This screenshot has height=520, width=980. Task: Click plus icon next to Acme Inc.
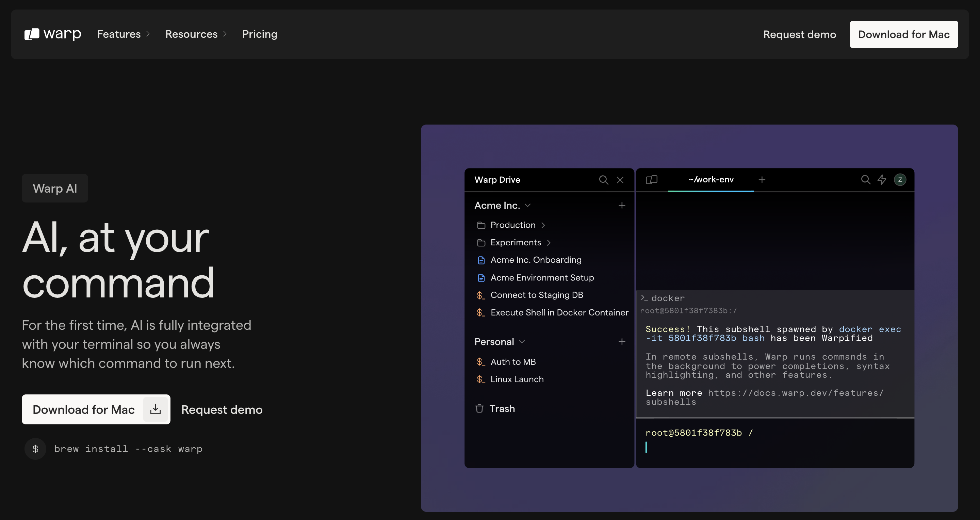(x=622, y=206)
